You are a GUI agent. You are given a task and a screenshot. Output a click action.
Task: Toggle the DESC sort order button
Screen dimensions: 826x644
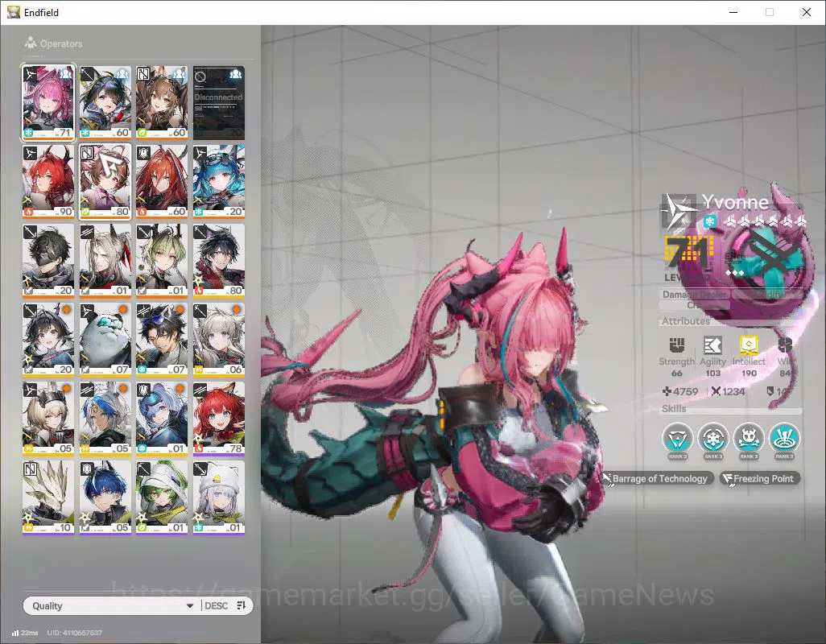click(x=225, y=605)
